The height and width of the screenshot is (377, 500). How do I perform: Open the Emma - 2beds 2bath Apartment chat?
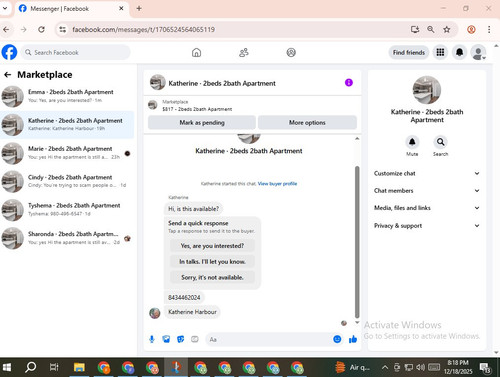[x=67, y=96]
